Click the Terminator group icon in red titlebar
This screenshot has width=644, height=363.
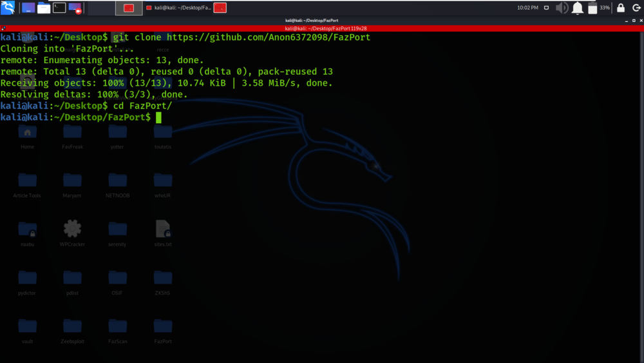[x=3, y=28]
